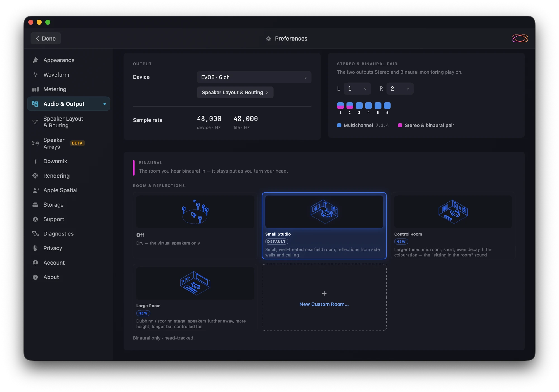Screen dimensions: 559x392
Task: Switch to Apple Spatial preferences
Action: [68, 190]
